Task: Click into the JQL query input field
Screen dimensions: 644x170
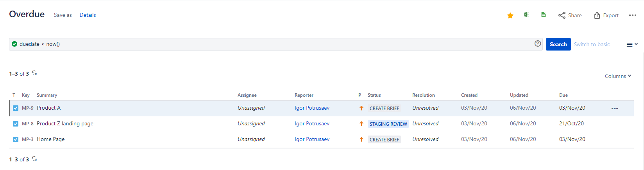Action: [x=275, y=44]
